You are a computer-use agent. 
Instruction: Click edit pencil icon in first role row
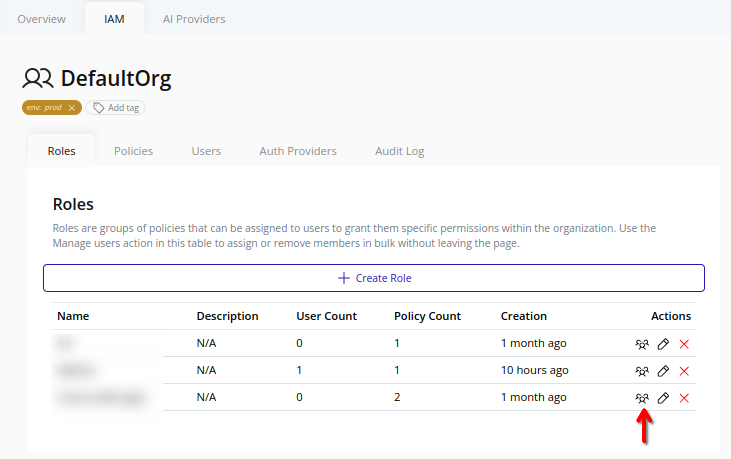[663, 344]
